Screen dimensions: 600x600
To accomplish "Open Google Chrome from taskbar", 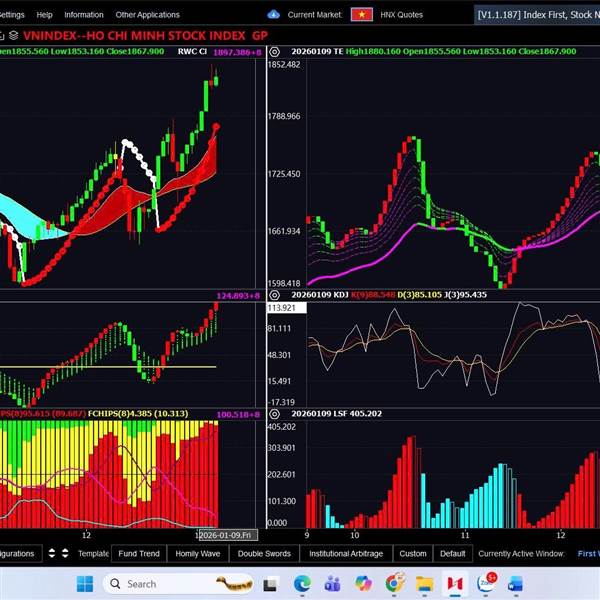I will coord(395,583).
